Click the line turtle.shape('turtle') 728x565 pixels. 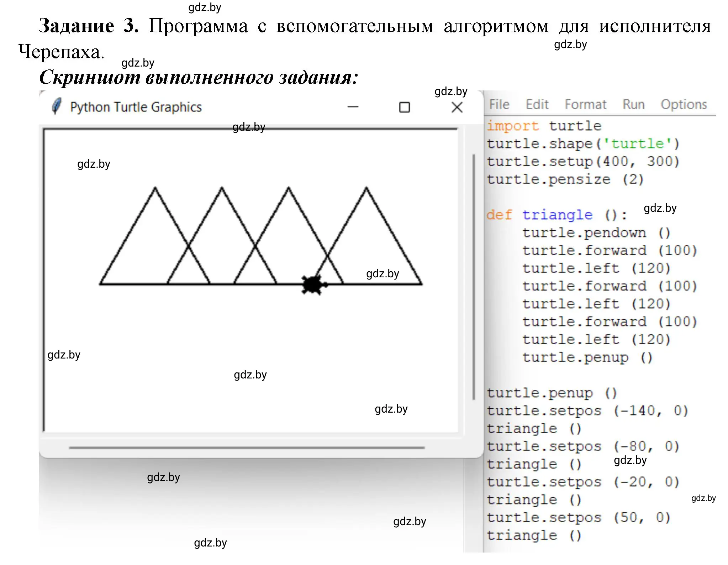point(583,144)
